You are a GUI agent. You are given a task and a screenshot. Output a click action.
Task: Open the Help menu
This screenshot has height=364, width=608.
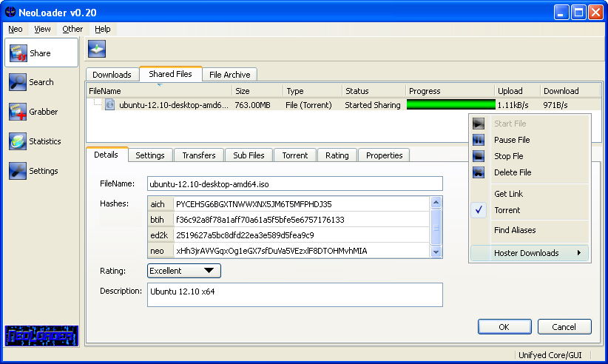102,29
